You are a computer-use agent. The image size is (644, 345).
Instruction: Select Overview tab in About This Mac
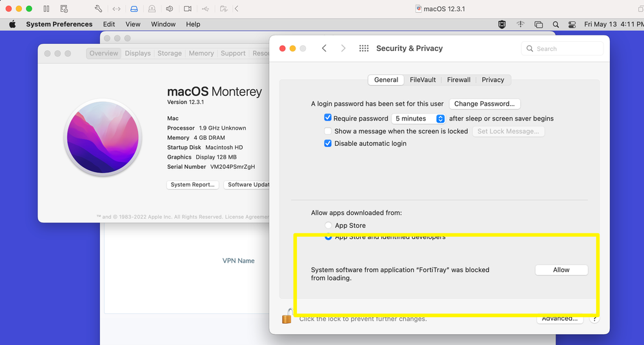point(103,54)
